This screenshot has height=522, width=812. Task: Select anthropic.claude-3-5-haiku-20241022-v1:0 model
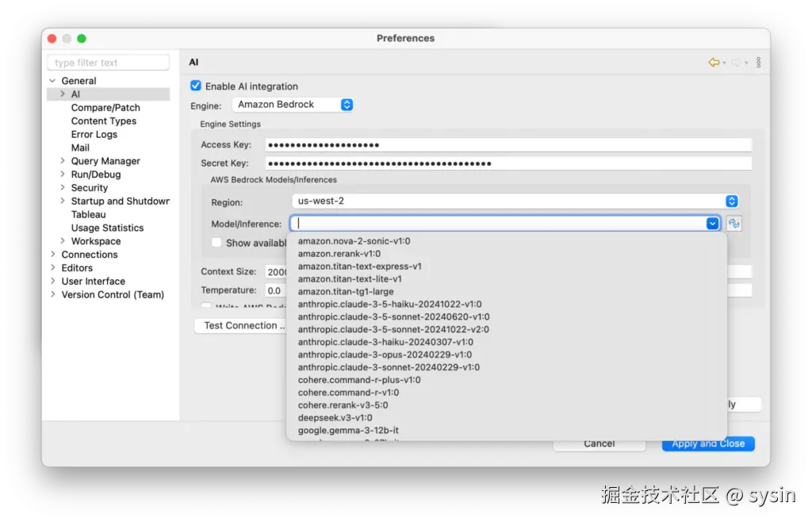(389, 305)
